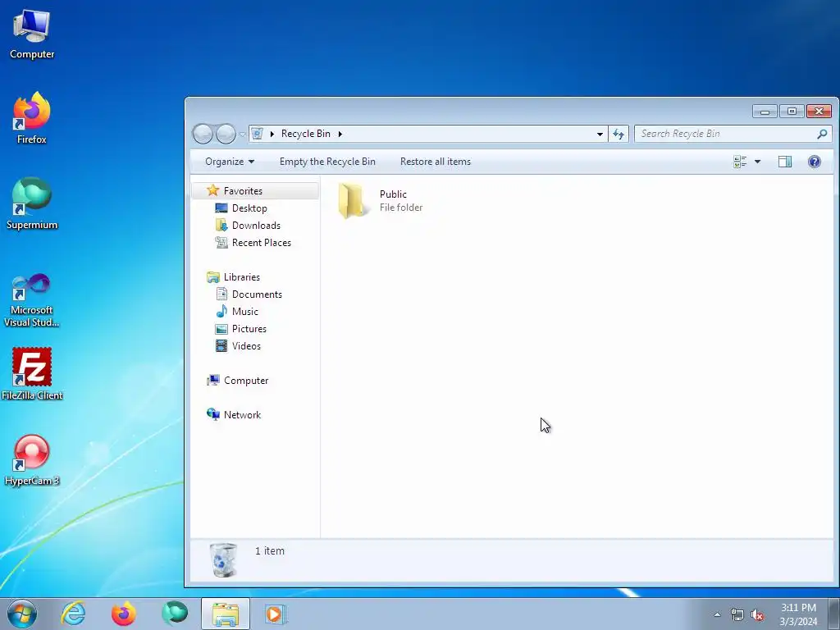Select Computer in navigation pane

point(245,381)
